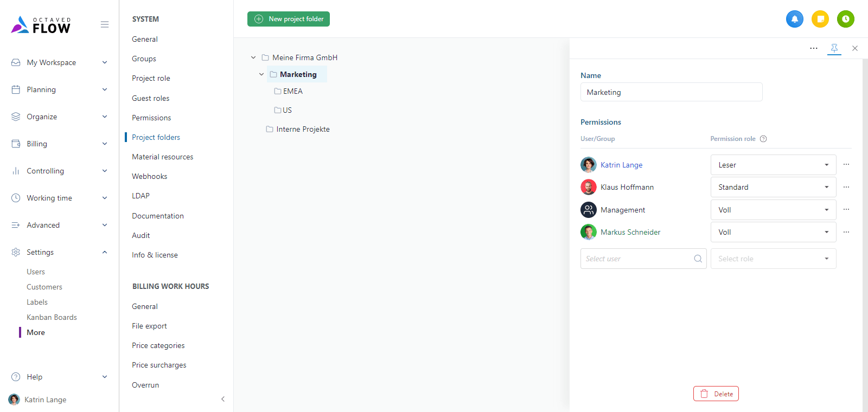This screenshot has height=412, width=868.
Task: Open the green clock time-tracking icon
Action: point(845,19)
